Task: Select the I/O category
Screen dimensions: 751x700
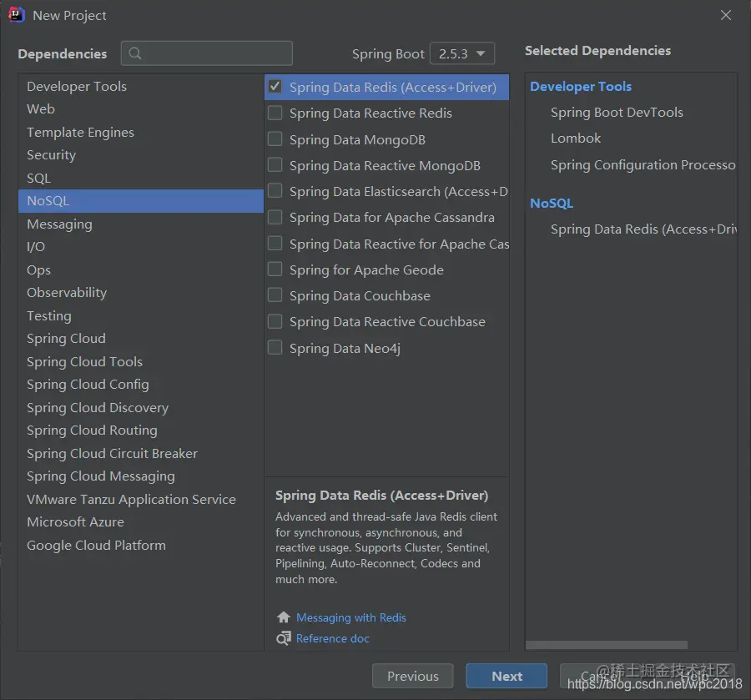Action: [141, 247]
